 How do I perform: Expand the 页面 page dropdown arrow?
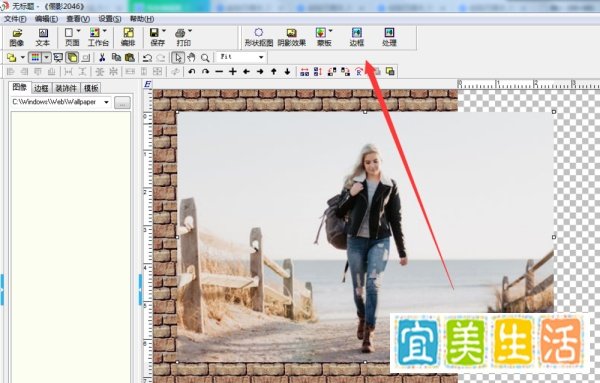[x=78, y=31]
